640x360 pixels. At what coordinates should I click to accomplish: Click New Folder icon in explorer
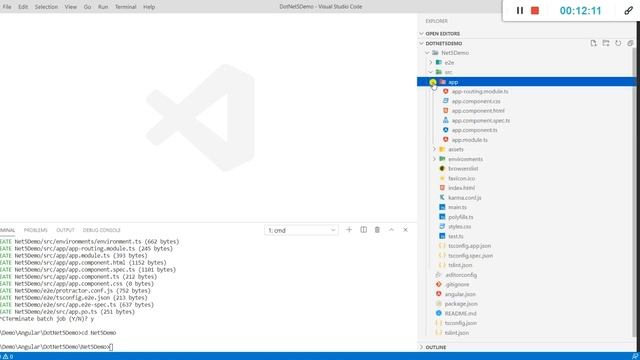[606, 43]
